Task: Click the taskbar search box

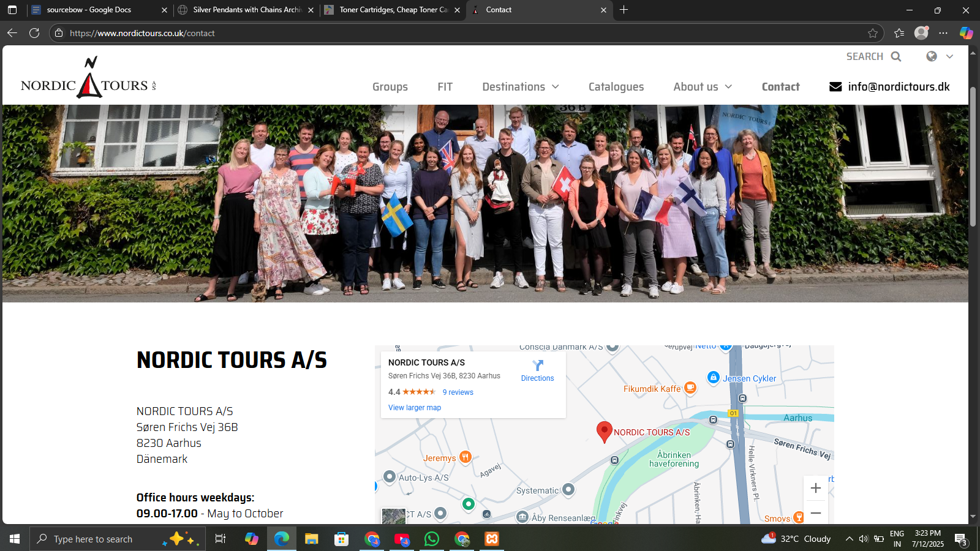Action: (x=116, y=539)
